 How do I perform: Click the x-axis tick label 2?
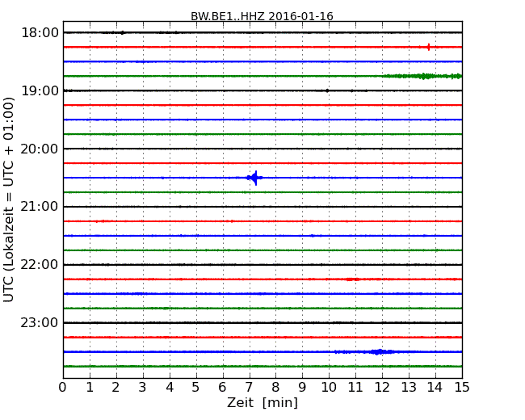(x=116, y=387)
